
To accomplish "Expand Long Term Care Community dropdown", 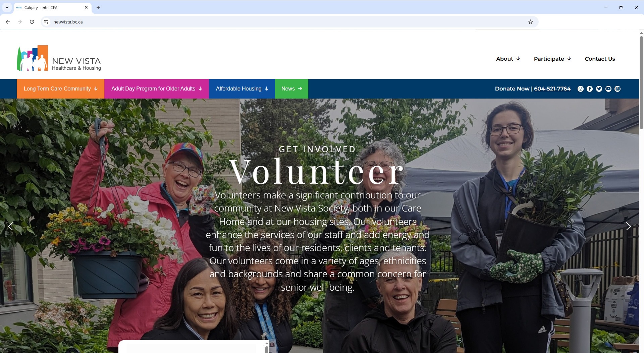I will (60, 89).
